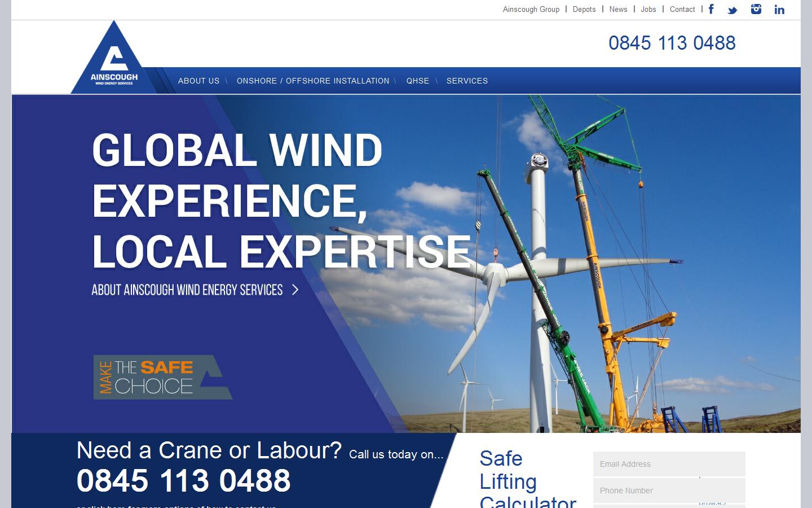Click the Email Address input field
Image resolution: width=812 pixels, height=508 pixels.
(669, 463)
